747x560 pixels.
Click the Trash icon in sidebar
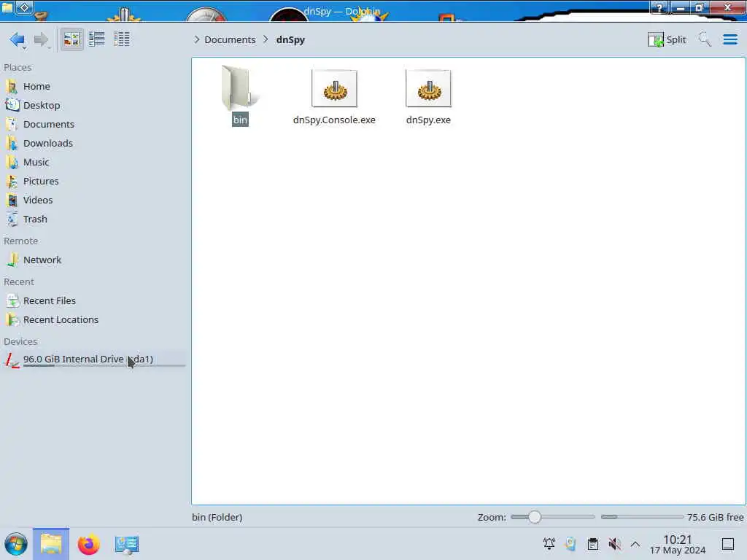pos(12,219)
